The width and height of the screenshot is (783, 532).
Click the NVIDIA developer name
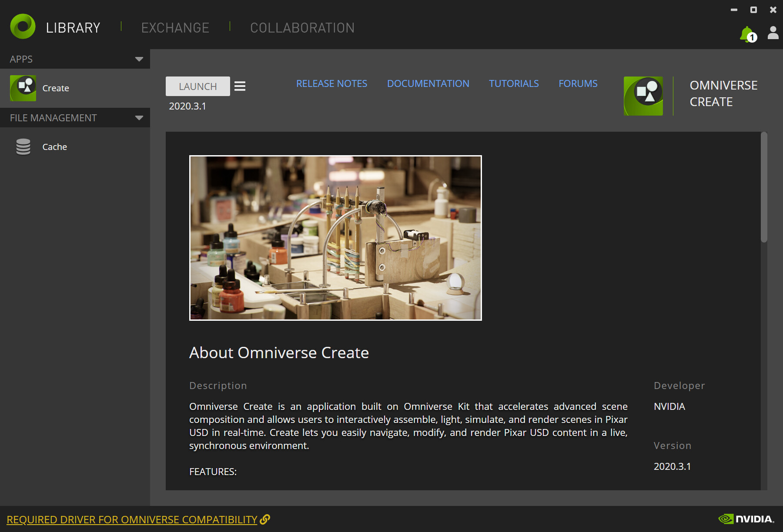(x=669, y=406)
